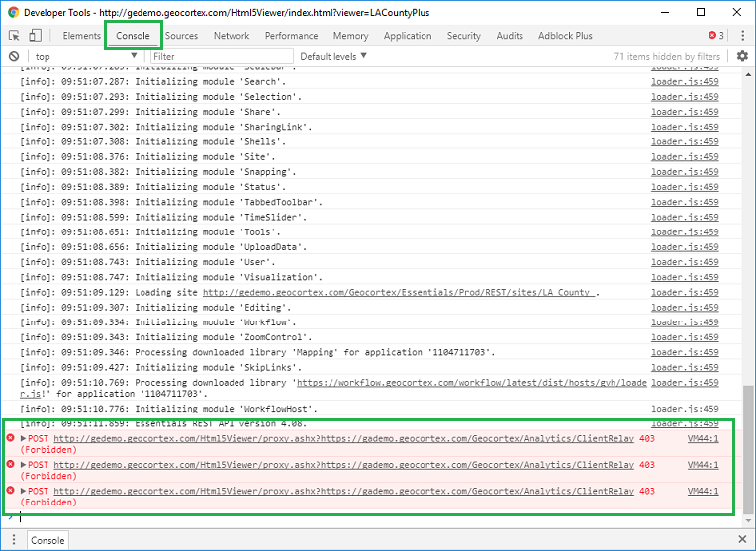The image size is (756, 551).
Task: Minimize the Developer Tools window
Action: (x=665, y=12)
